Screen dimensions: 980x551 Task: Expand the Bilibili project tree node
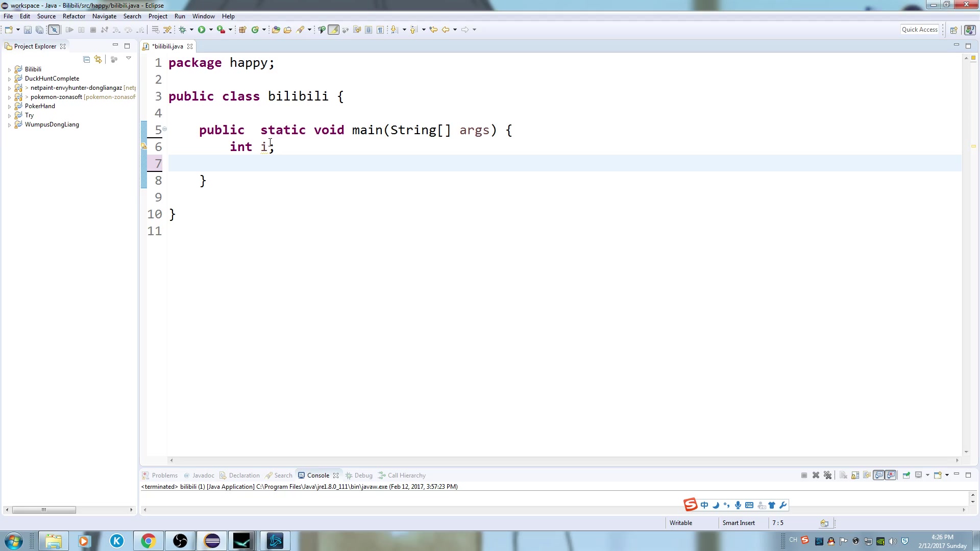pos(9,70)
